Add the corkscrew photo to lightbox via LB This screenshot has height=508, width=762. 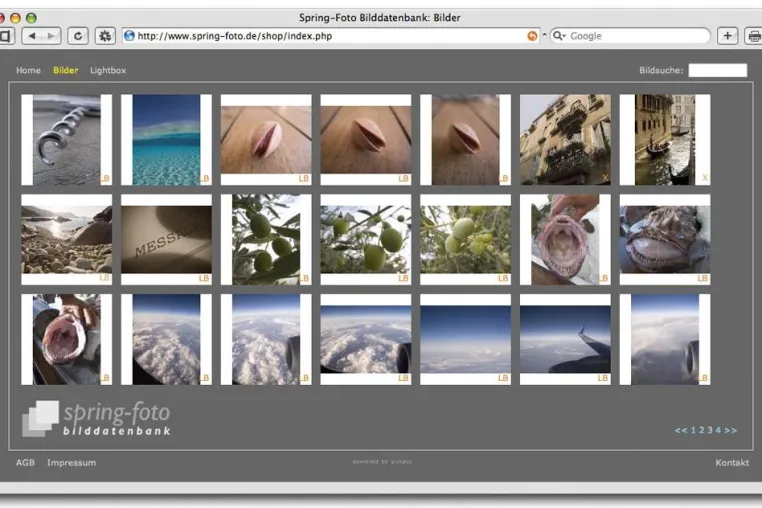click(105, 179)
